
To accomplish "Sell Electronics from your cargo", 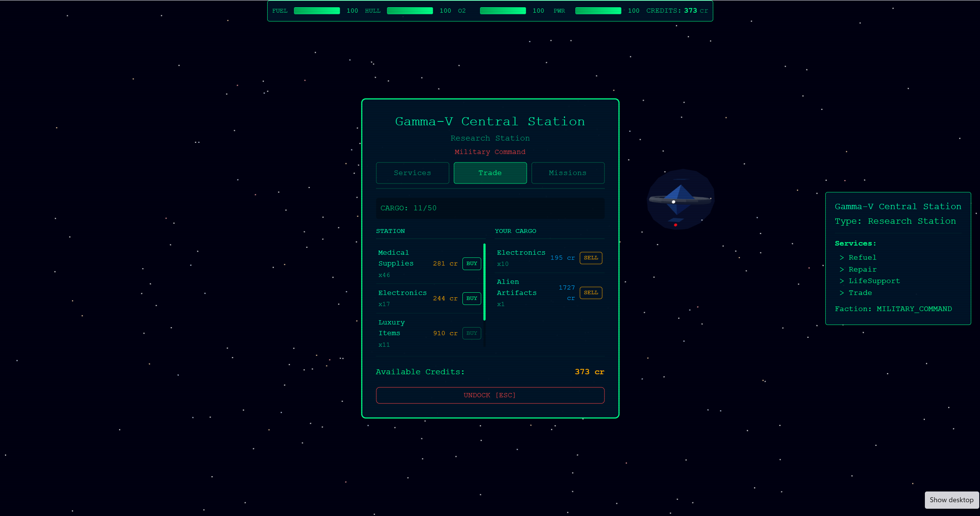I will (591, 258).
